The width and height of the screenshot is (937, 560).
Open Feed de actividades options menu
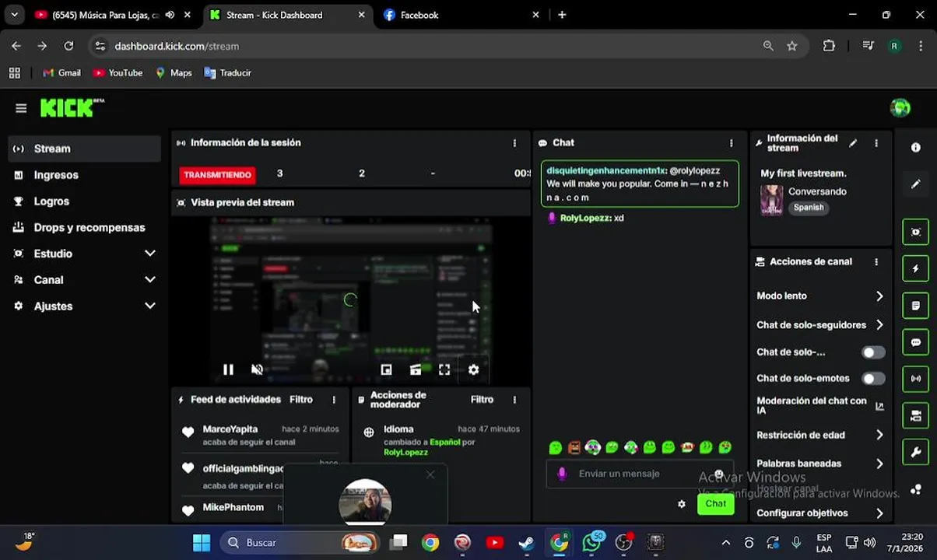(334, 400)
